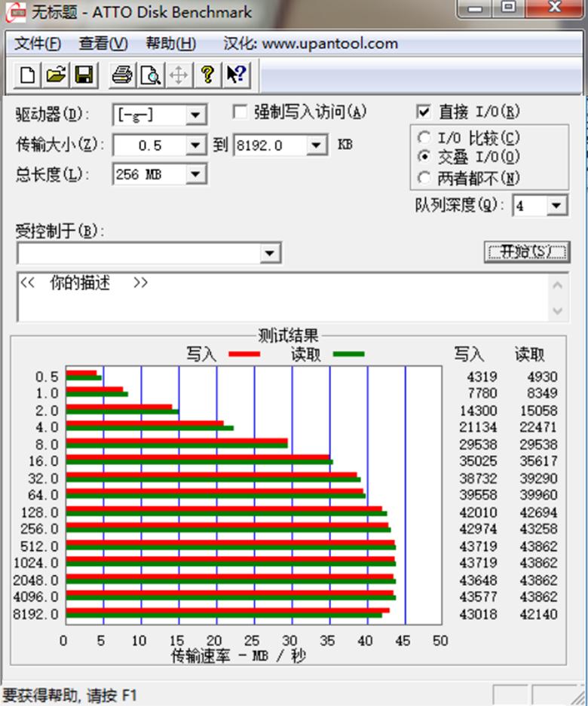
Task: Click the 写入 column header in results
Action: [x=469, y=354]
